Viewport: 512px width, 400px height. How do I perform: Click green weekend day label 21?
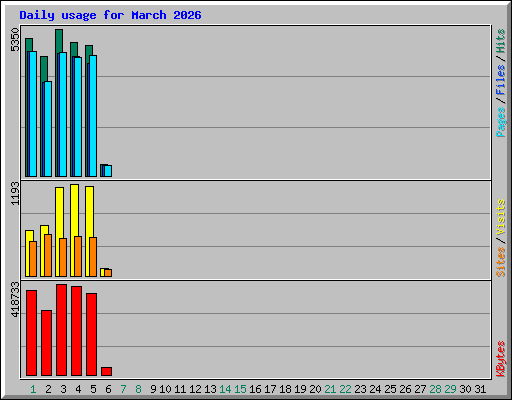point(330,389)
